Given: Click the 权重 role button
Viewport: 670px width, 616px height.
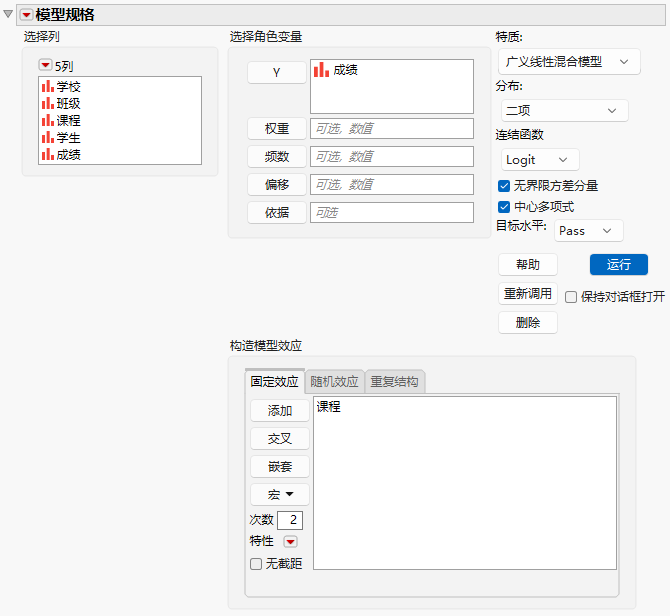Looking at the screenshot, I should tap(276, 129).
